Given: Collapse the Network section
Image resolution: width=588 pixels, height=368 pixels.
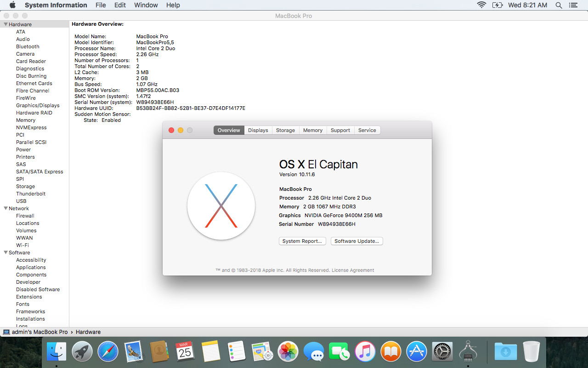Looking at the screenshot, I should 6,208.
